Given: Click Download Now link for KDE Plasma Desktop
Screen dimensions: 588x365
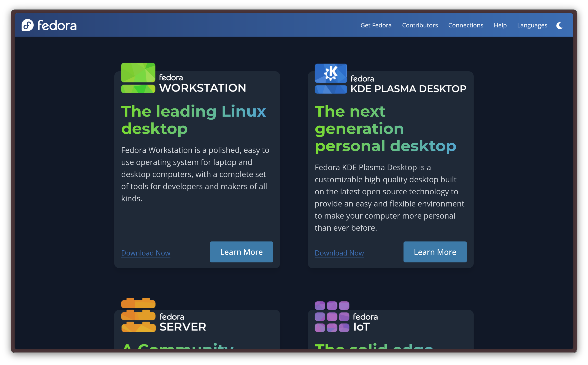Looking at the screenshot, I should pos(339,253).
